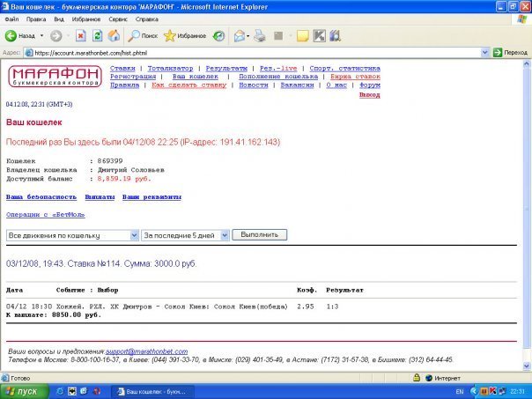Open Ваши реквизиты link
The width and height of the screenshot is (532, 399).
click(x=151, y=197)
